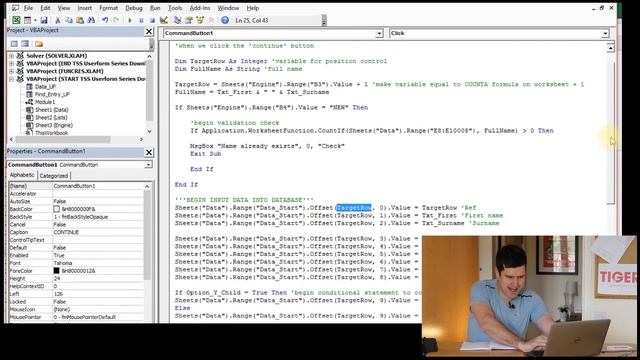The height and width of the screenshot is (360, 640).
Task: Open the Tools menu
Action: [175, 8]
